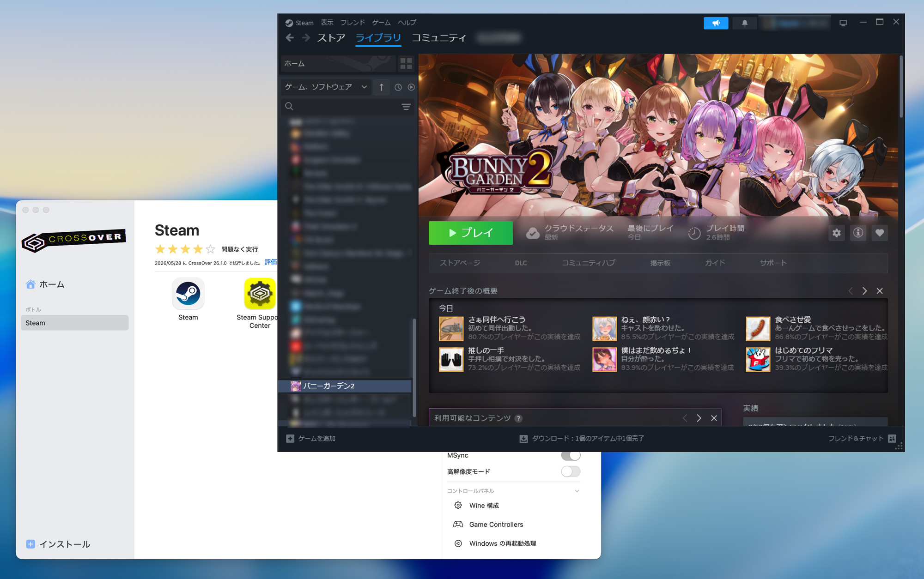Show game info panel icon
The width and height of the screenshot is (924, 579).
point(858,233)
